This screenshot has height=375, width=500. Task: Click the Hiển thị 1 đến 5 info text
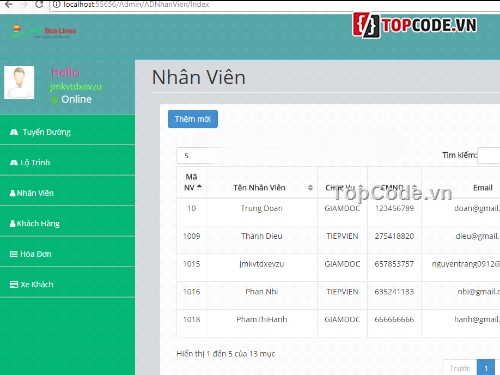tap(226, 354)
